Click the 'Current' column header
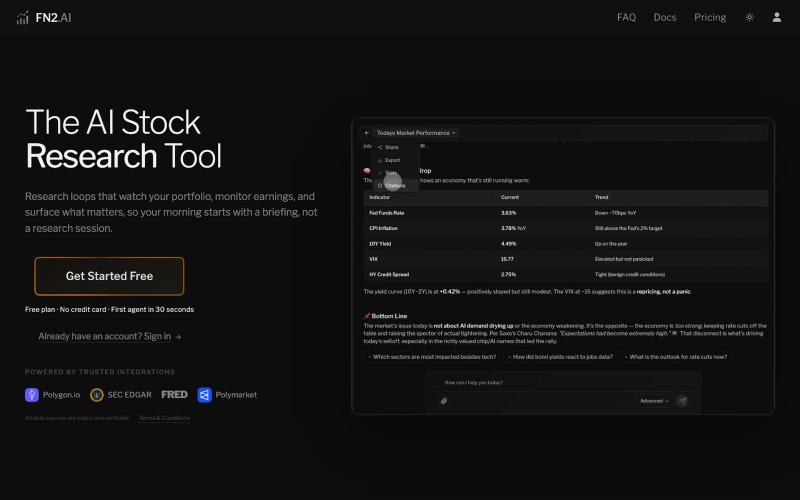 [510, 197]
